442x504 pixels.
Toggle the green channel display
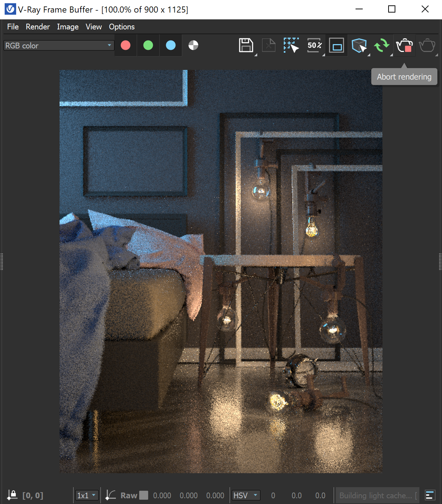(148, 45)
